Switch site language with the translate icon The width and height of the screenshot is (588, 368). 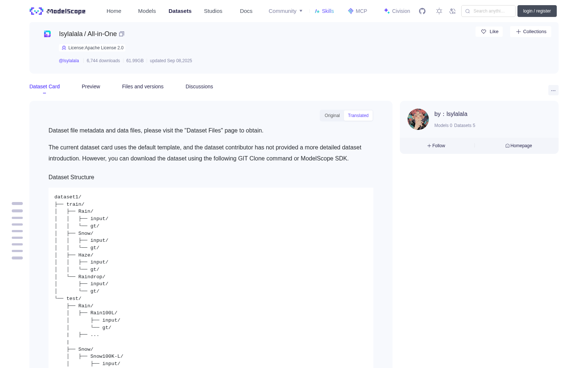tap(452, 11)
